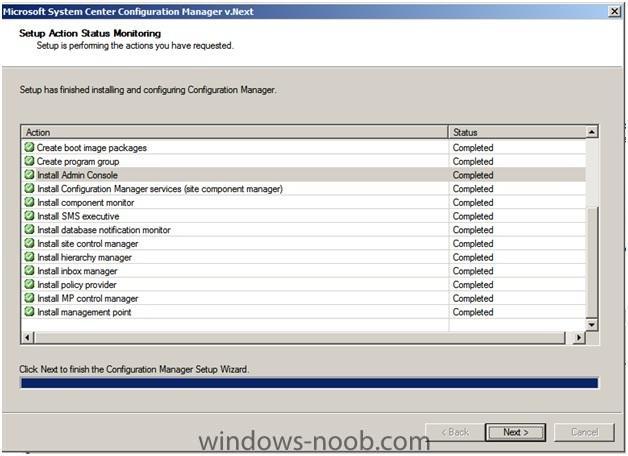The image size is (628, 456).
Task: Click Completed status of Install MP control manager
Action: point(473,298)
